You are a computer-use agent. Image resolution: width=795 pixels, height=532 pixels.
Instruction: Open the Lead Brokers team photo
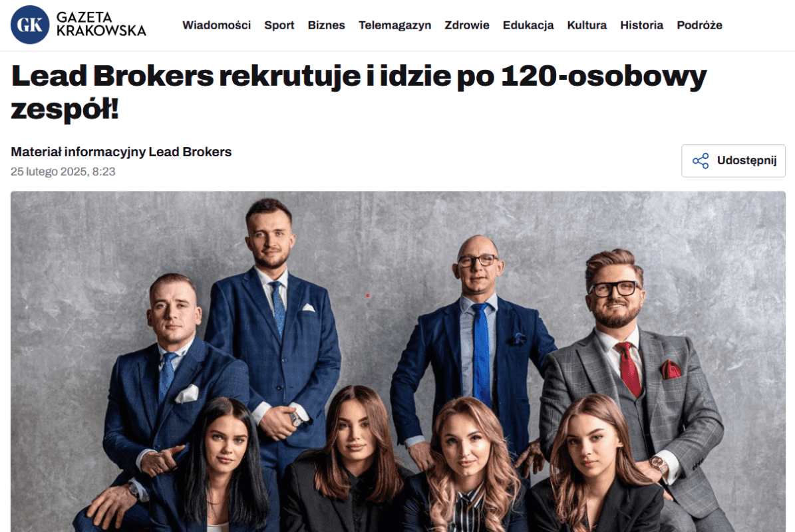(398, 361)
